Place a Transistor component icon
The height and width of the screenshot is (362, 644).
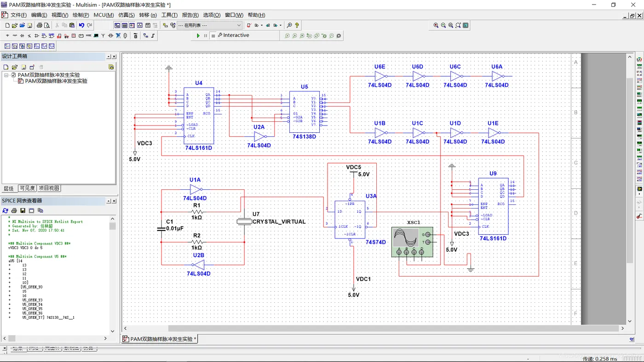tap(29, 35)
